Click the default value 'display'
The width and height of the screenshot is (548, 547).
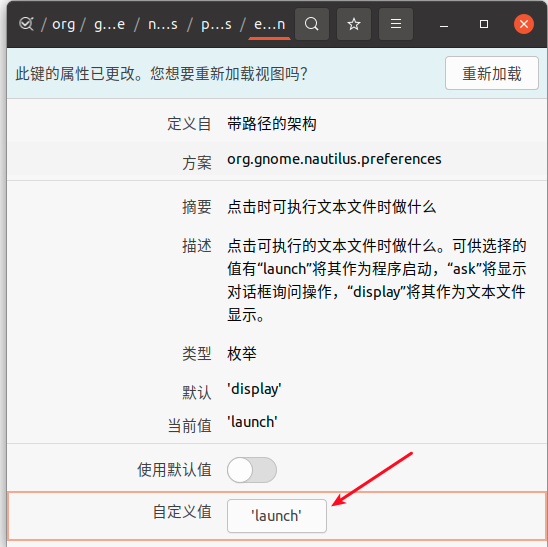pos(254,389)
